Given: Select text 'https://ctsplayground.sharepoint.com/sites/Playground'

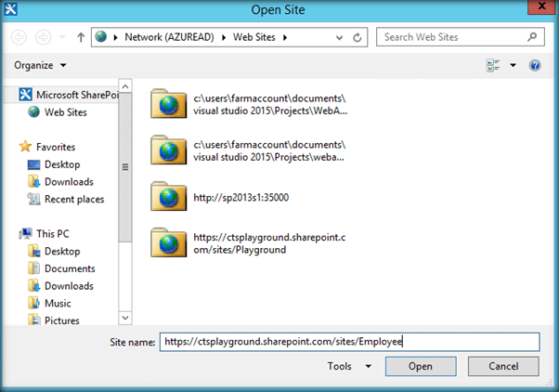Looking at the screenshot, I should (x=269, y=243).
